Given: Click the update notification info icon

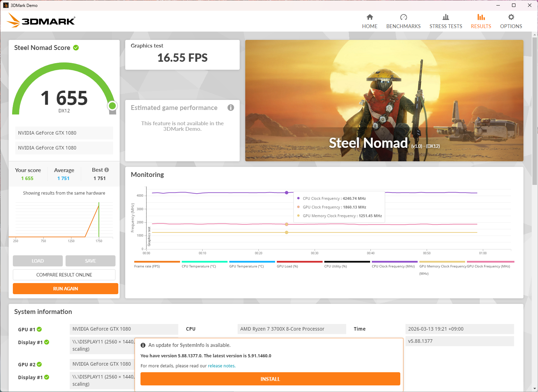Looking at the screenshot, I should (143, 345).
